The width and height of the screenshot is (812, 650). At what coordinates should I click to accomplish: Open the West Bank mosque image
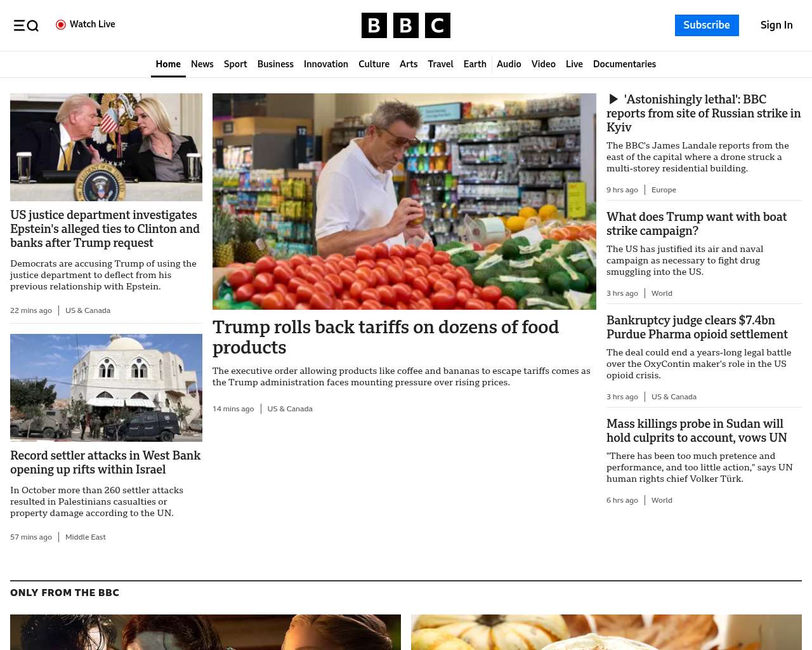tap(106, 388)
